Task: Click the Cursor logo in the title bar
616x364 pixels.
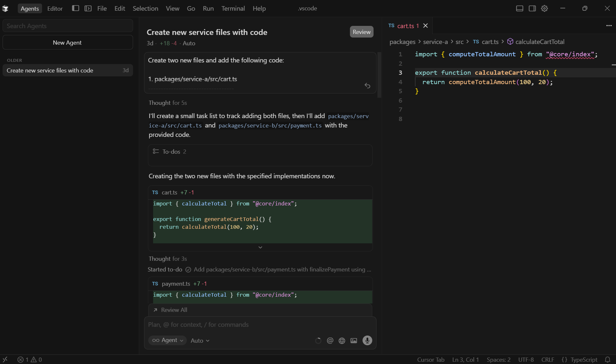Action: pyautogui.click(x=5, y=8)
